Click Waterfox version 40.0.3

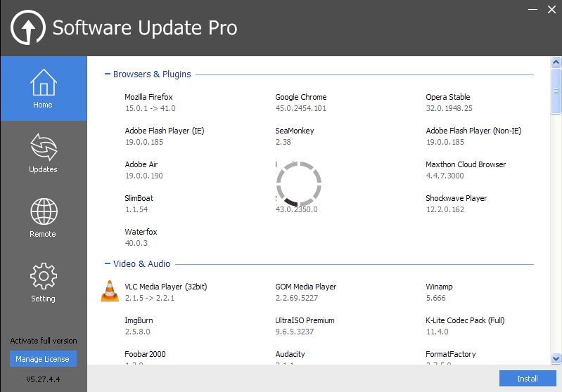pos(136,243)
